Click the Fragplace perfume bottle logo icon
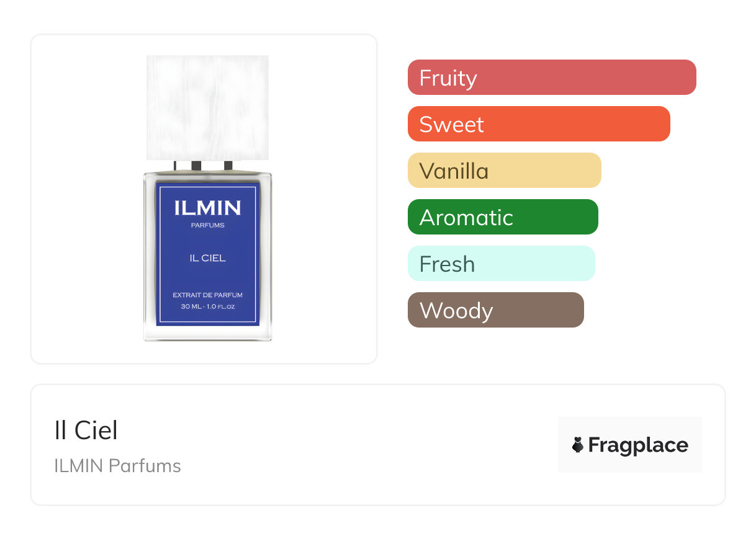Viewport: 756px width, 536px height. point(578,445)
